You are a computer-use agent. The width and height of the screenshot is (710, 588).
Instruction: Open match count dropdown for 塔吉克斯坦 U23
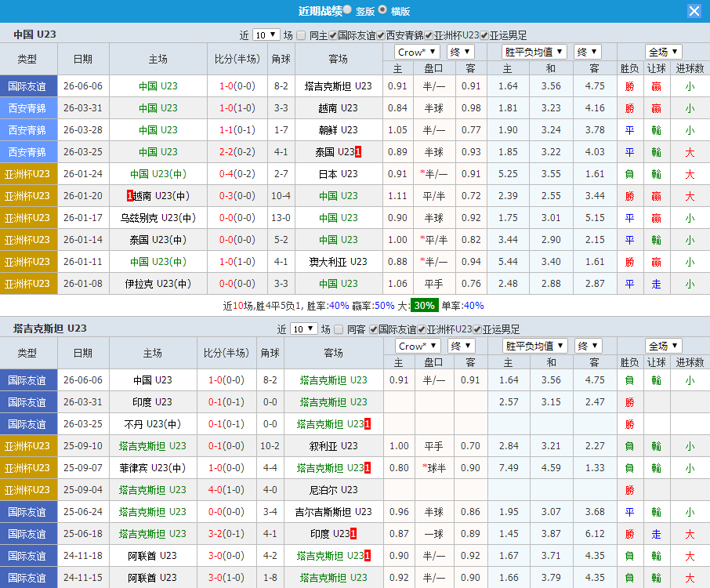point(303,328)
